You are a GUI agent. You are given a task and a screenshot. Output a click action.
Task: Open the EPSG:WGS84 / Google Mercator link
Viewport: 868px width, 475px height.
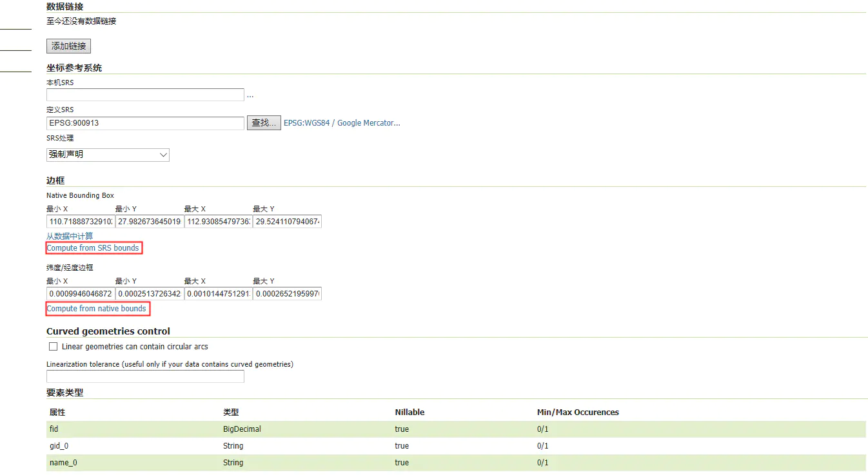click(x=342, y=123)
